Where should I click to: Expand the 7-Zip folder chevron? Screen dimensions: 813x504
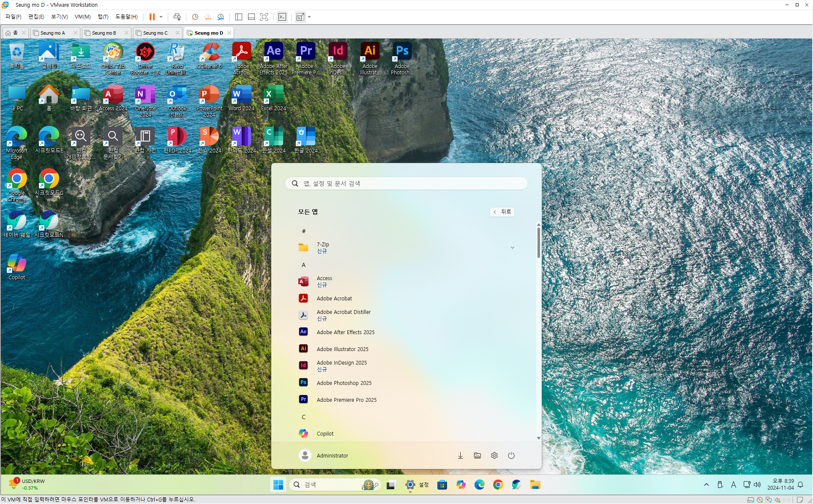(x=512, y=248)
